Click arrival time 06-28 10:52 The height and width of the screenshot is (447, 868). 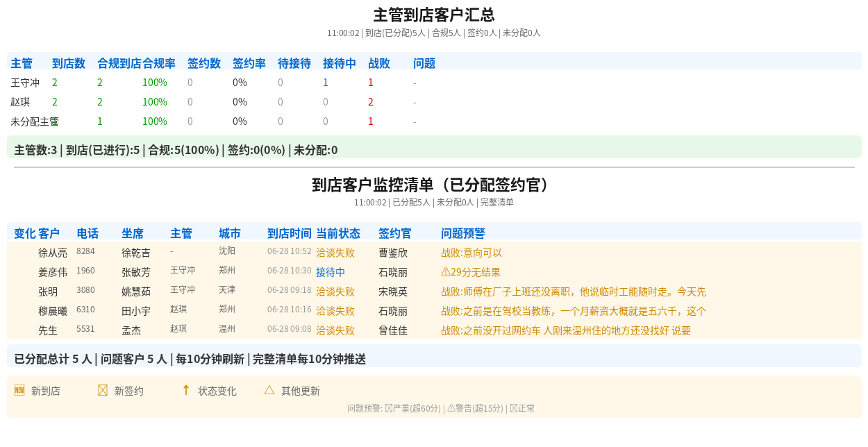pos(290,251)
